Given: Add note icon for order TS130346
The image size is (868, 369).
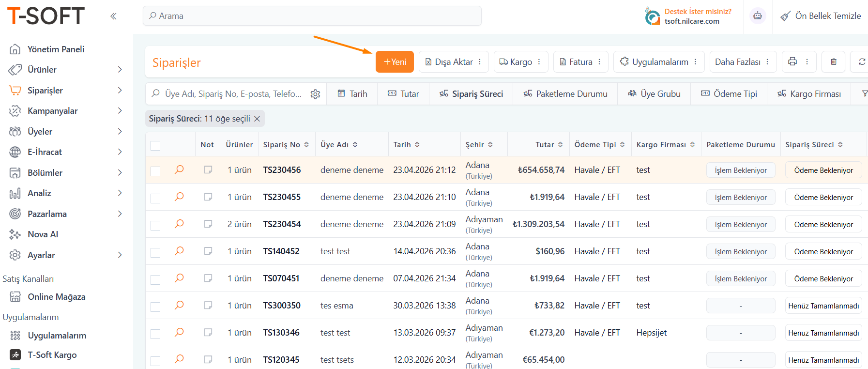Looking at the screenshot, I should pyautogui.click(x=208, y=332).
